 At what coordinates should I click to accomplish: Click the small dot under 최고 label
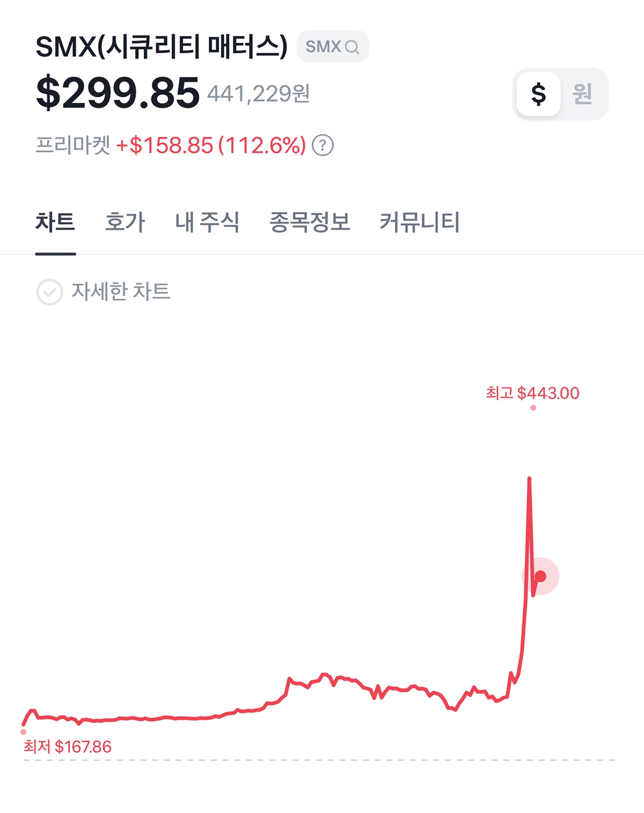click(533, 408)
